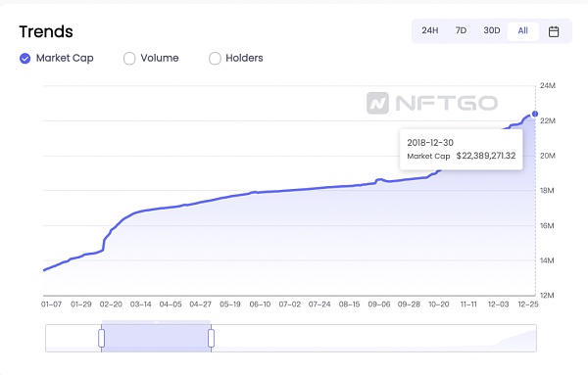
Task: Click the data point marker at chart end
Action: (x=535, y=114)
